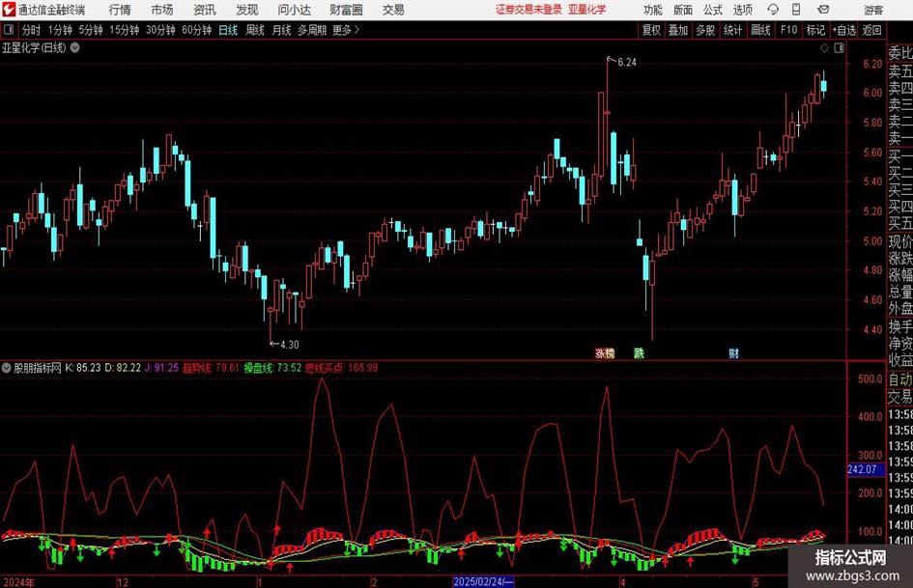
Task: Open the 公式 menu
Action: [x=712, y=10]
